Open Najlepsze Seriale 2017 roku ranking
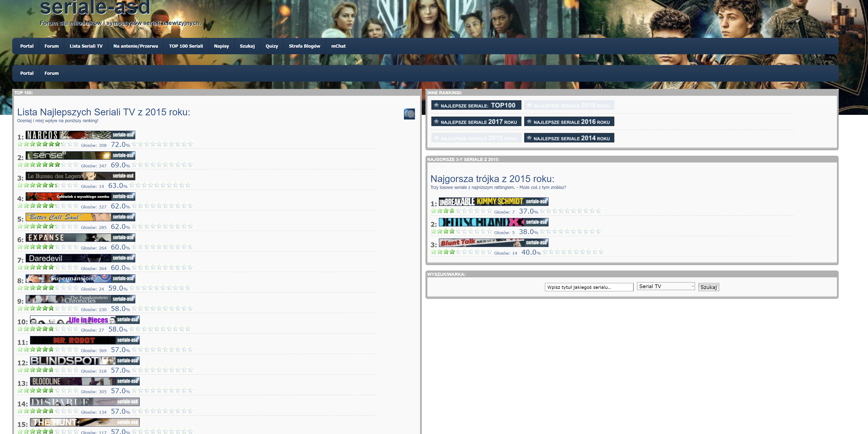Screen dimensions: 868x434 [x=476, y=121]
